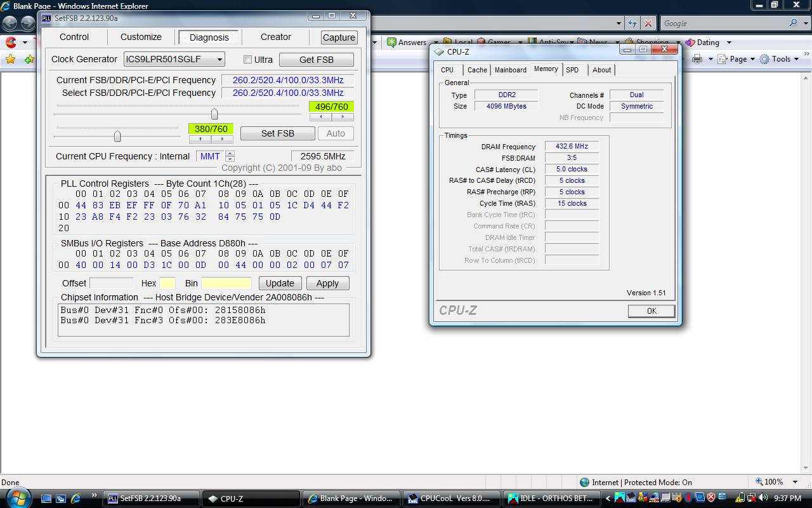Click the Google search magnifier icon

[793, 23]
